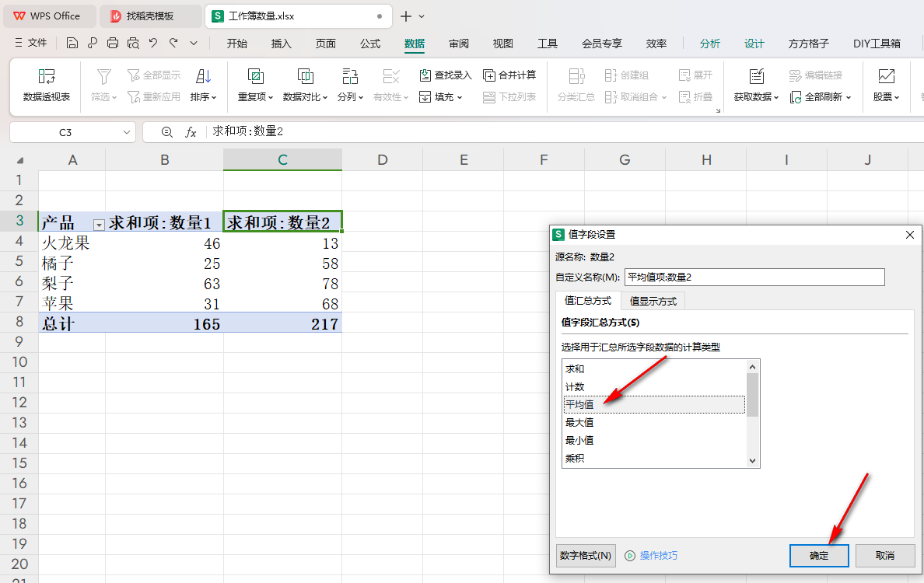Screen dimensions: 924x583
Task: Click the 自定义名称 input field
Action: (754, 277)
